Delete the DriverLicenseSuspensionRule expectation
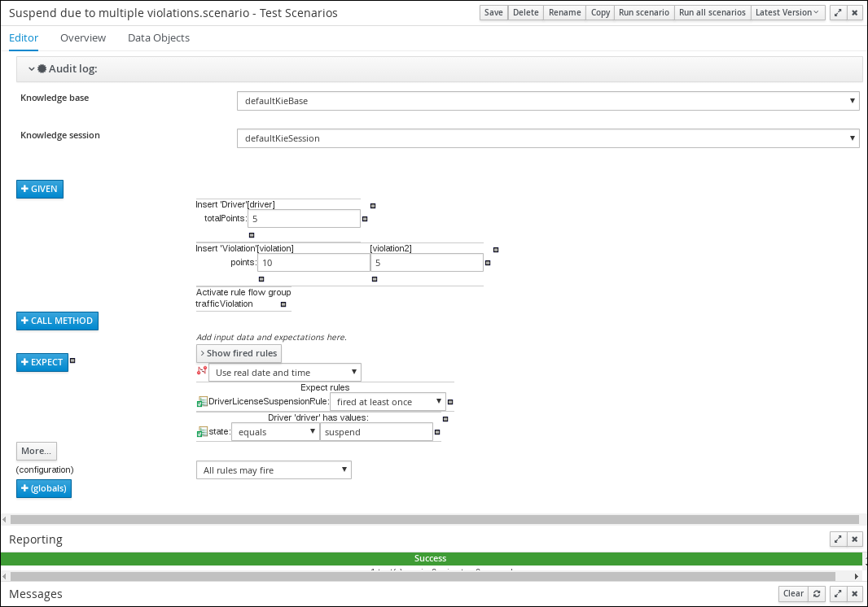 [x=450, y=402]
